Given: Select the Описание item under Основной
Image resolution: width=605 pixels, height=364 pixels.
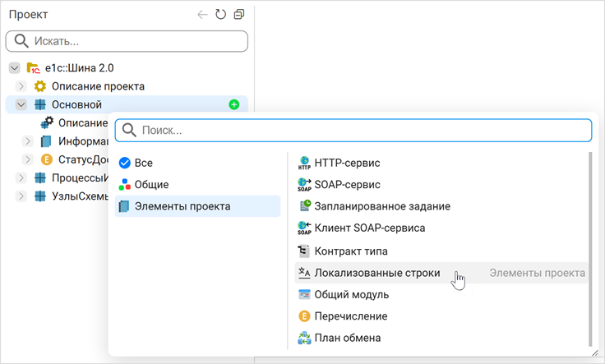Looking at the screenshot, I should tap(83, 122).
